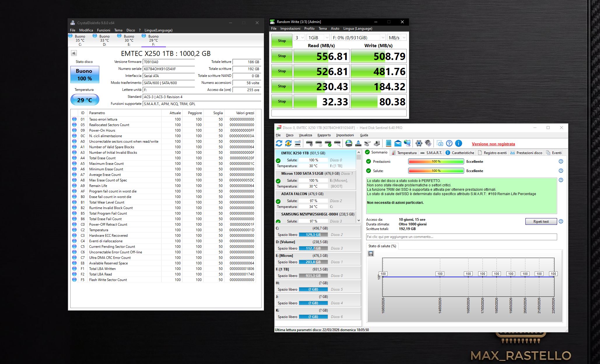Click the help icon next to Ripeti test
600x364 pixels.
tap(561, 221)
